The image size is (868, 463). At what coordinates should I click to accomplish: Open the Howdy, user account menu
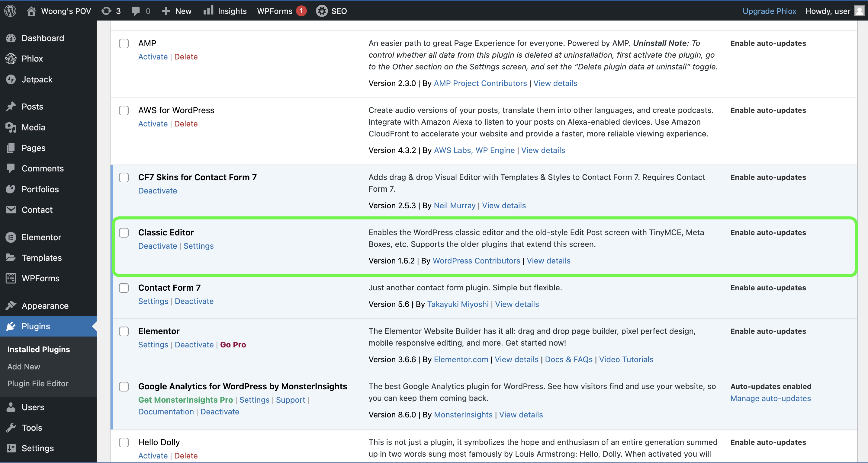pyautogui.click(x=827, y=11)
